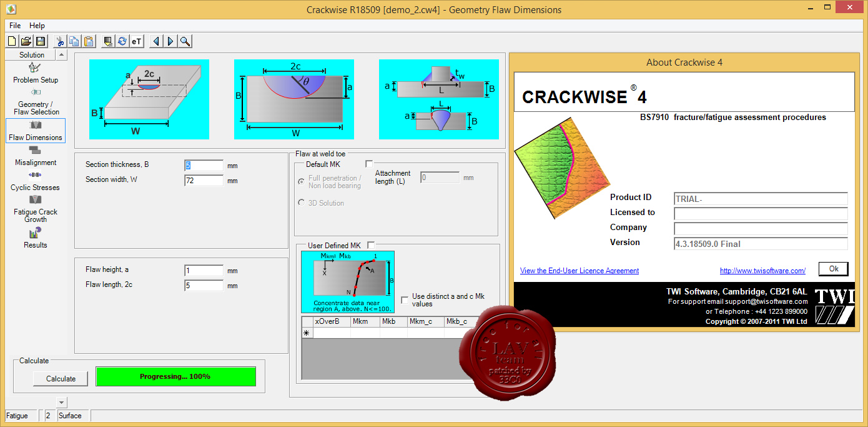Edit the Section width W field
This screenshot has height=427, width=868.
click(x=204, y=181)
